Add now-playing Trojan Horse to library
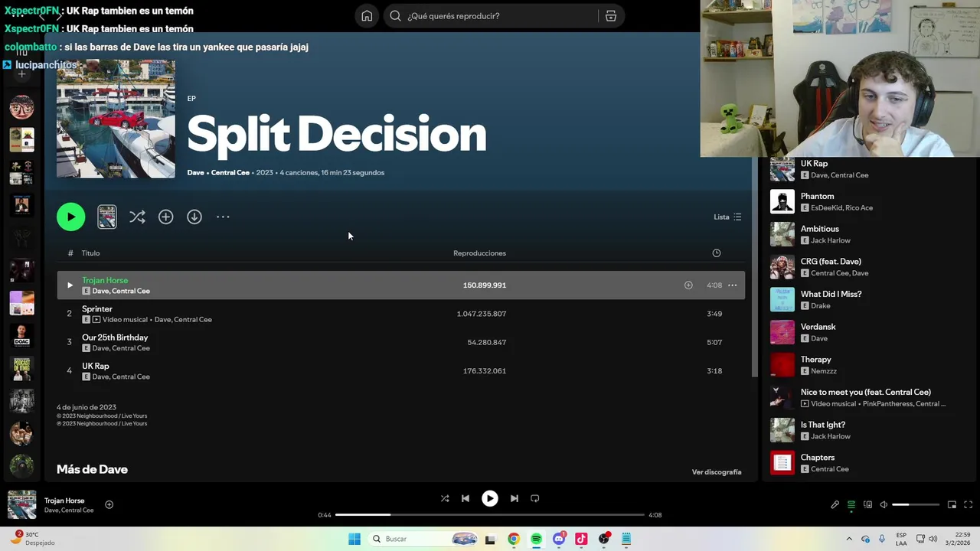 (109, 504)
